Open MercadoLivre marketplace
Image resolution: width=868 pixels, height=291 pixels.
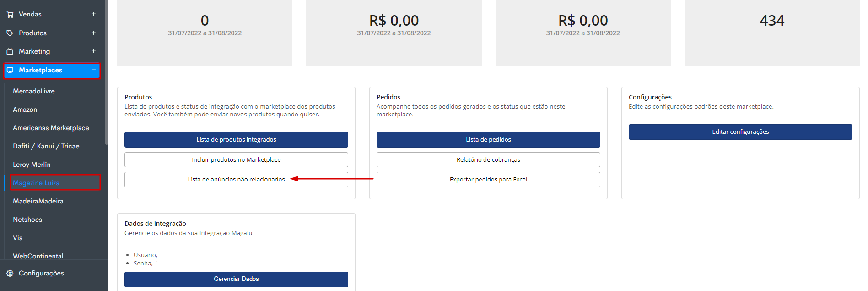tap(34, 91)
